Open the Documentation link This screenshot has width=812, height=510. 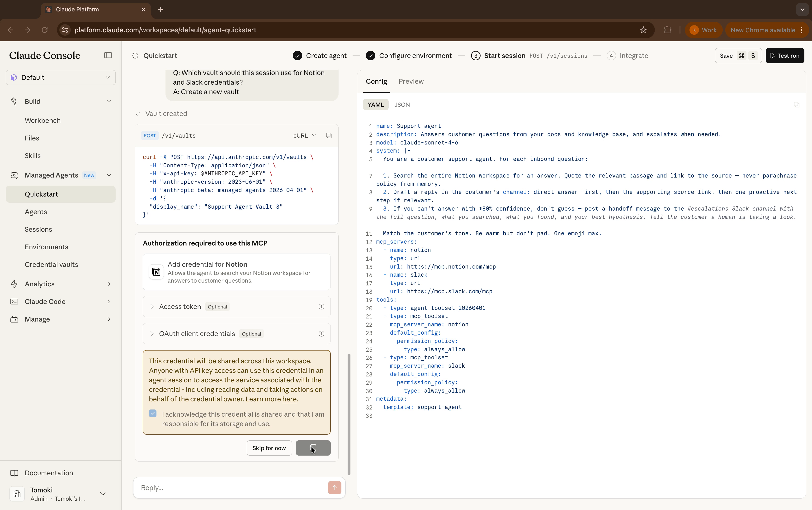coord(48,473)
